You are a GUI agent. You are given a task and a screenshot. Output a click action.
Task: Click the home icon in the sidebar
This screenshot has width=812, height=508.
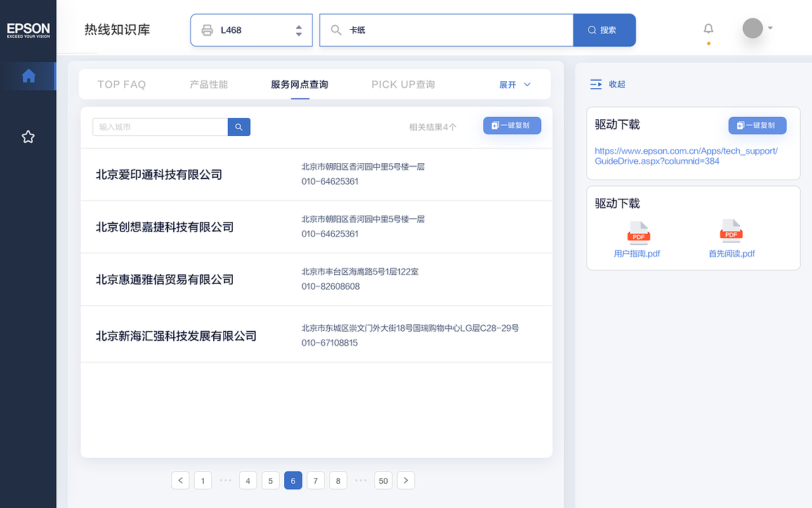pyautogui.click(x=28, y=76)
